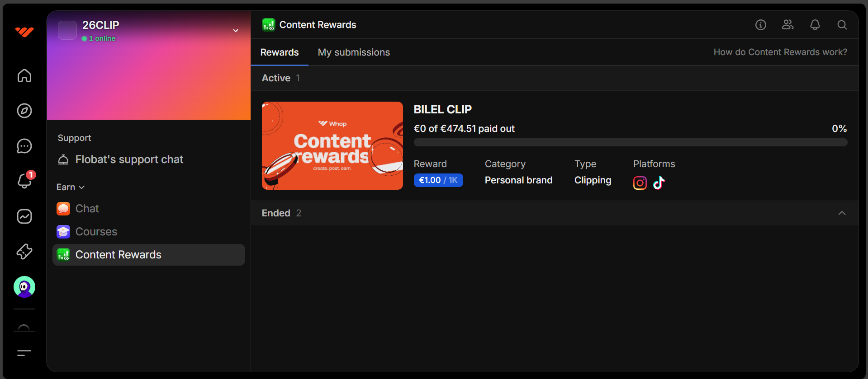Click the BILEL CLIP payout progress bar
The image size is (868, 379).
(631, 142)
